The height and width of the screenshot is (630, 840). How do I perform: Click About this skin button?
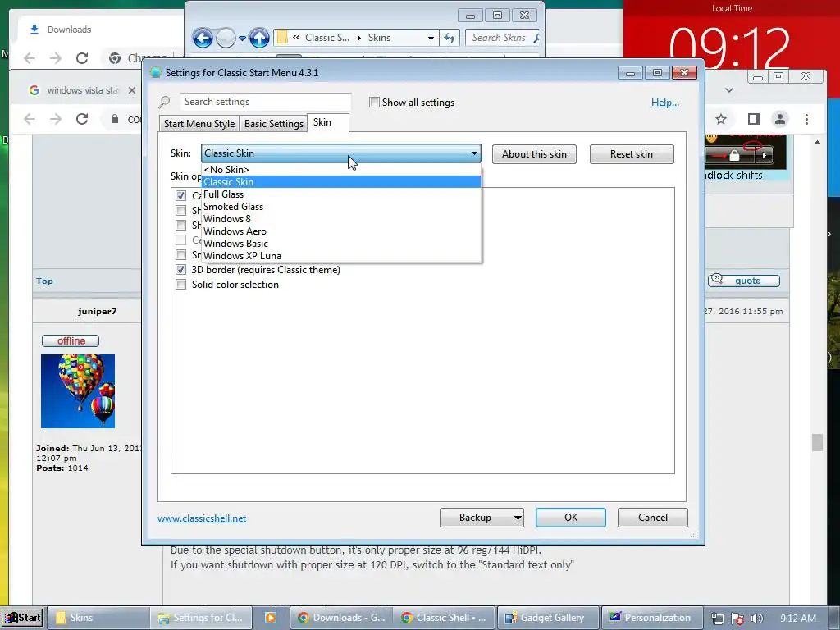pos(534,154)
